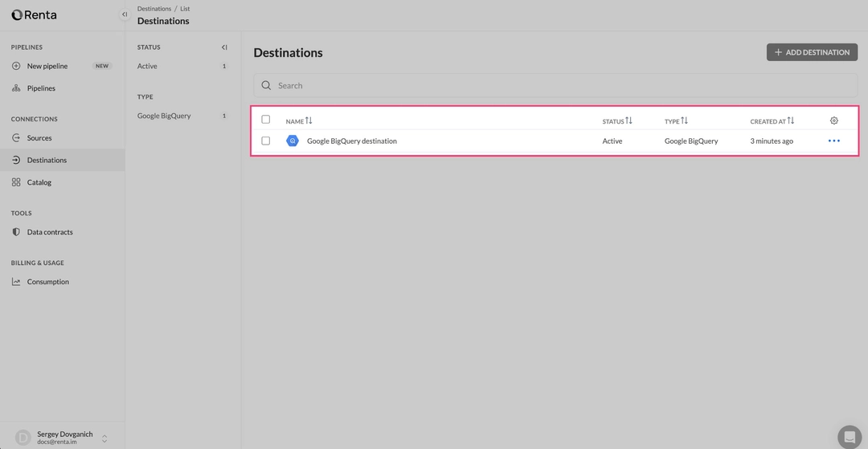Click the Google BigQuery type cell
Image resolution: width=868 pixels, height=449 pixels.
click(x=691, y=141)
